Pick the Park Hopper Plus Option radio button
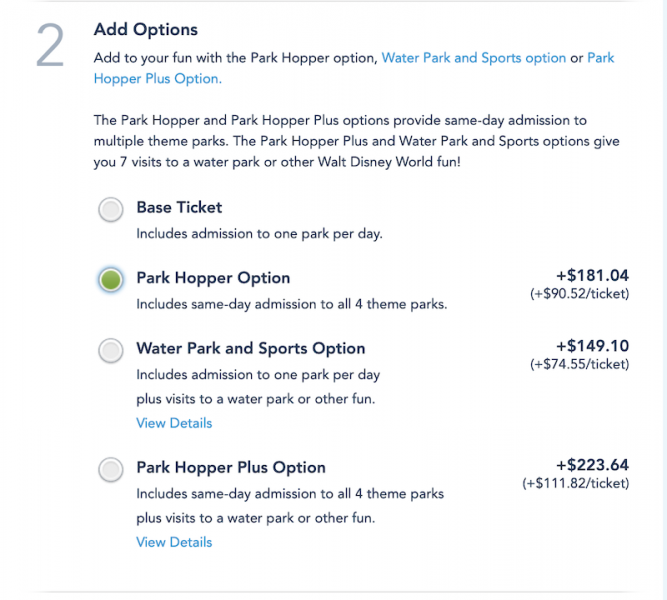The width and height of the screenshot is (667, 600). pos(110,469)
